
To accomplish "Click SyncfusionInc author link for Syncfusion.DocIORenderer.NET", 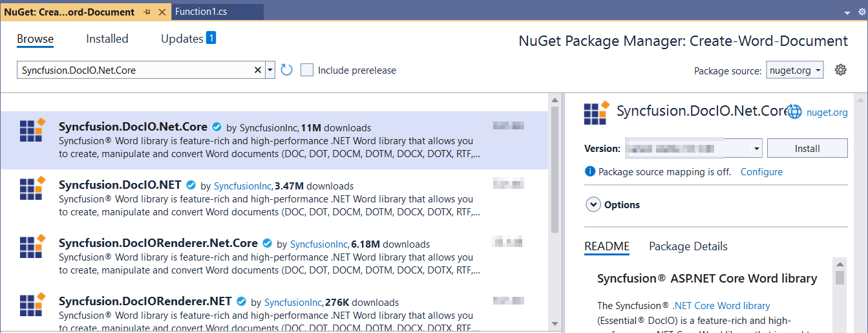I will (x=293, y=303).
